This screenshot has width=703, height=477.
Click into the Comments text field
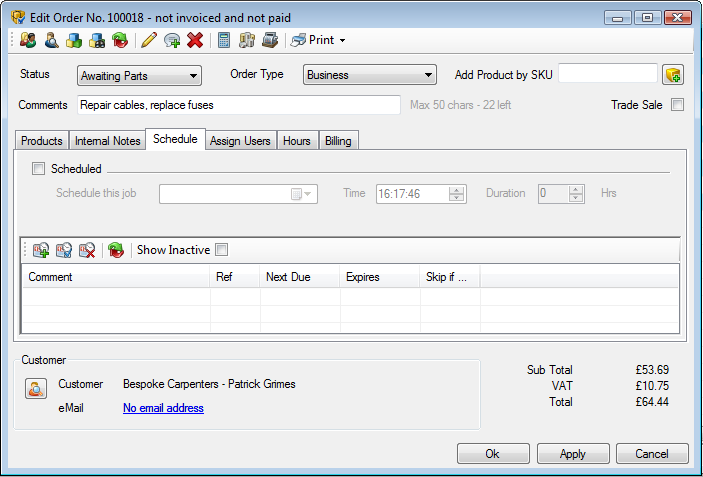(x=238, y=105)
